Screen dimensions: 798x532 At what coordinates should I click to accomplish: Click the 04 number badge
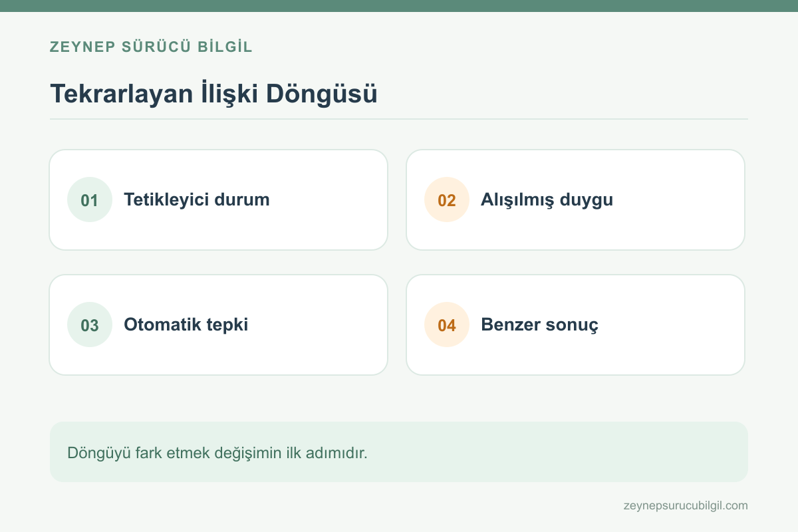click(447, 325)
